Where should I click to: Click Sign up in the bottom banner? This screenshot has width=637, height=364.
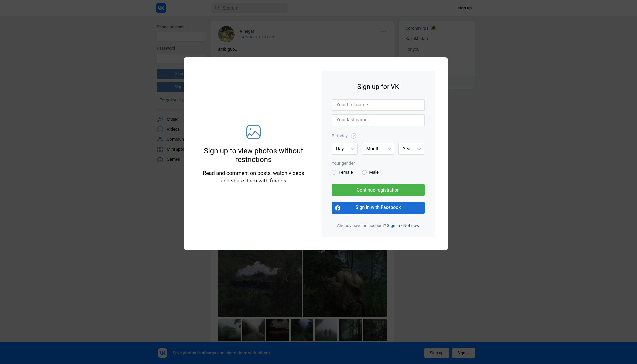tap(437, 353)
